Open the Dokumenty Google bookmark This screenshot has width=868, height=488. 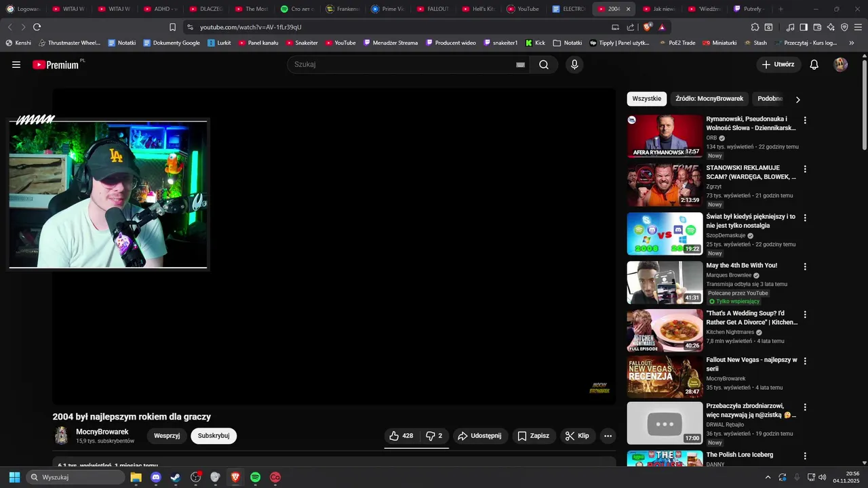(x=172, y=43)
